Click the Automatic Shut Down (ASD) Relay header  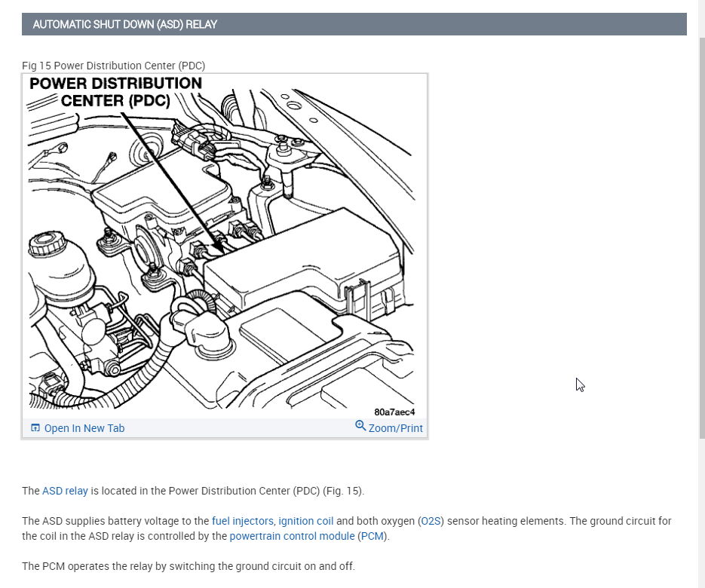coord(354,24)
